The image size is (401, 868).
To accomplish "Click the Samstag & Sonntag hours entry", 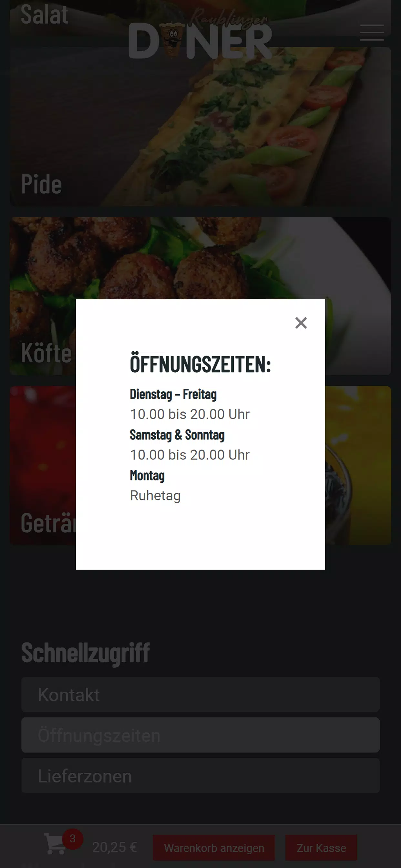I will click(x=190, y=445).
